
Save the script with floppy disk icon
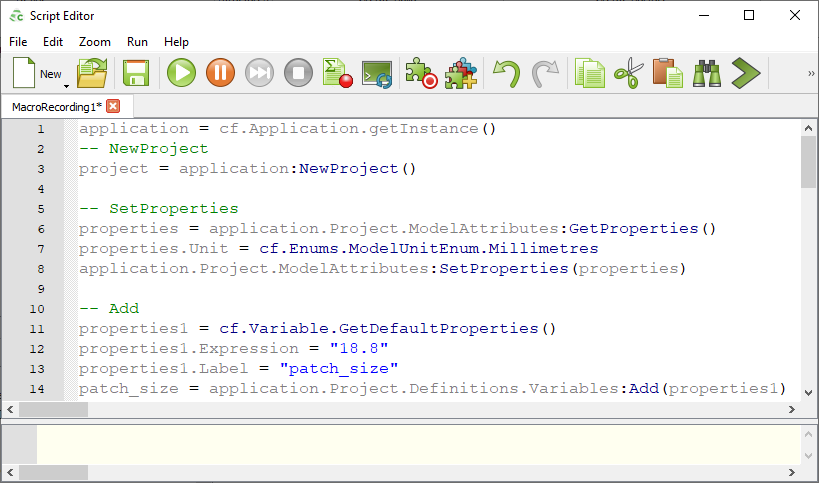(x=136, y=73)
